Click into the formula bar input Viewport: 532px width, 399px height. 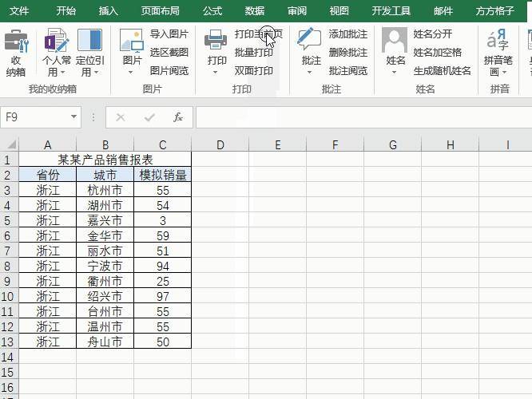point(363,117)
